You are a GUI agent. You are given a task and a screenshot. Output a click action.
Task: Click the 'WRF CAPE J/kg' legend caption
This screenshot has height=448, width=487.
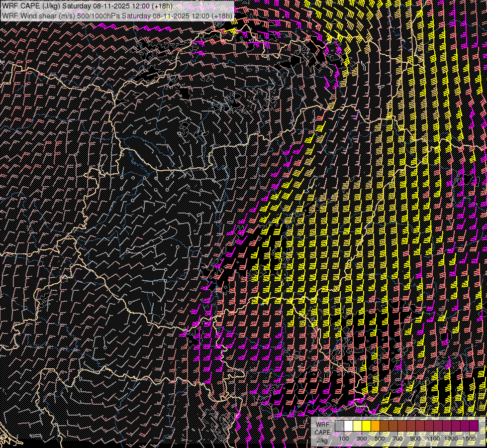322,432
